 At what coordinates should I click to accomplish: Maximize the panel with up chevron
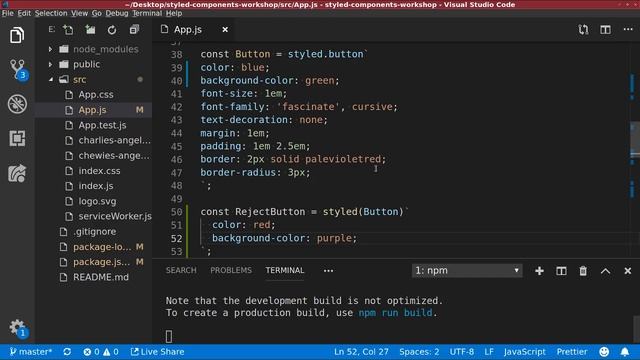click(605, 271)
